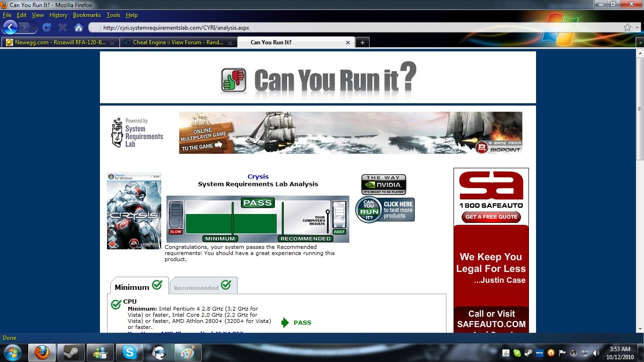Click the SafeAuto logo in the ad

(491, 189)
